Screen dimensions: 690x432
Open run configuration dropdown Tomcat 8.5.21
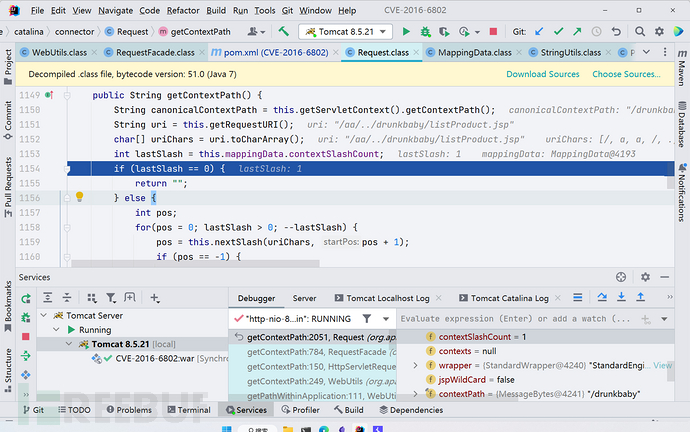pos(345,32)
